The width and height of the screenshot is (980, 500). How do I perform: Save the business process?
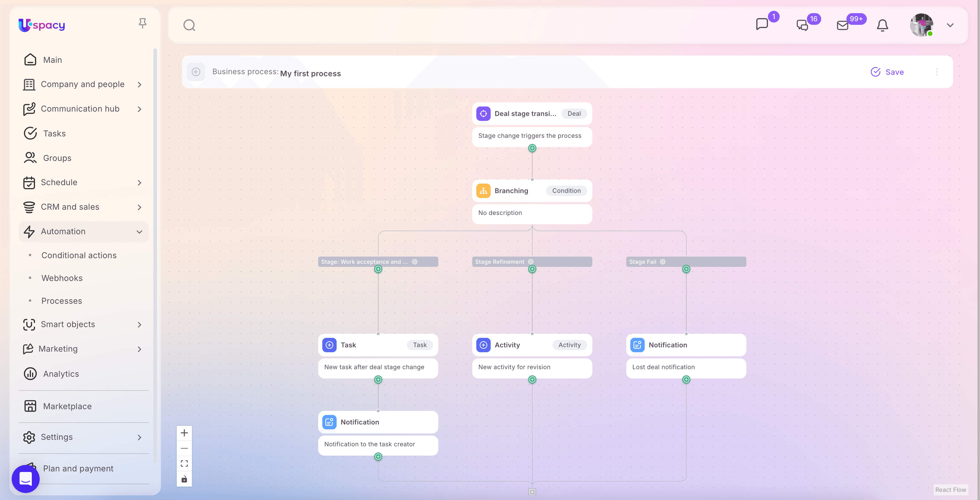coord(887,72)
